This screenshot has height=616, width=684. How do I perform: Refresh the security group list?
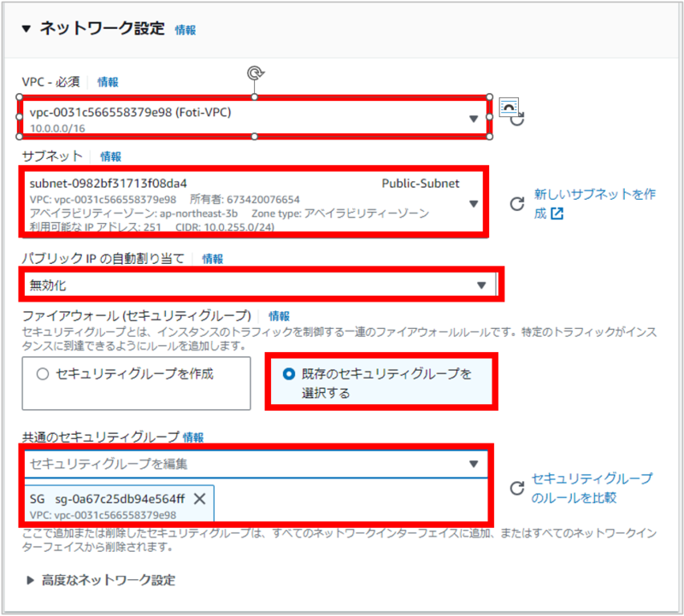coord(517,488)
